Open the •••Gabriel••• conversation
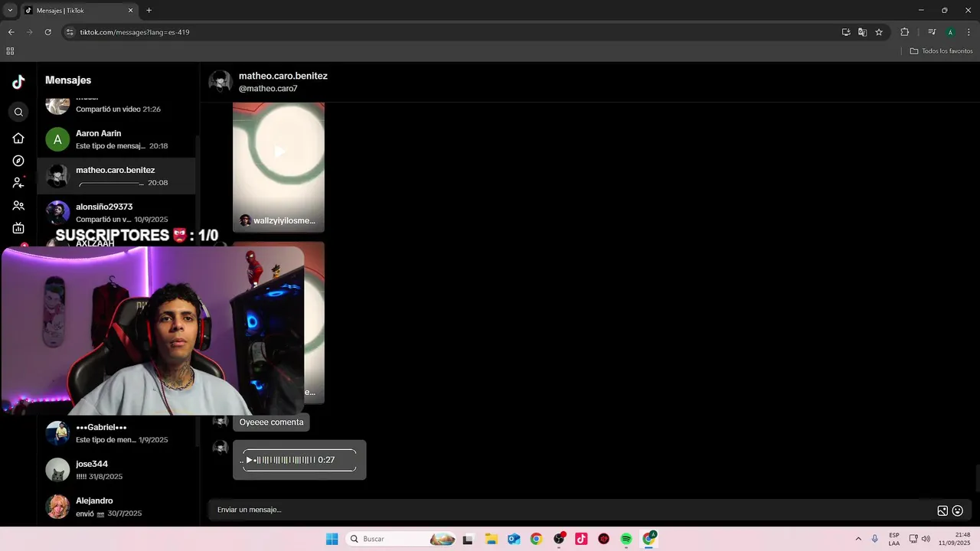Screen dimensions: 980x551 [x=116, y=433]
